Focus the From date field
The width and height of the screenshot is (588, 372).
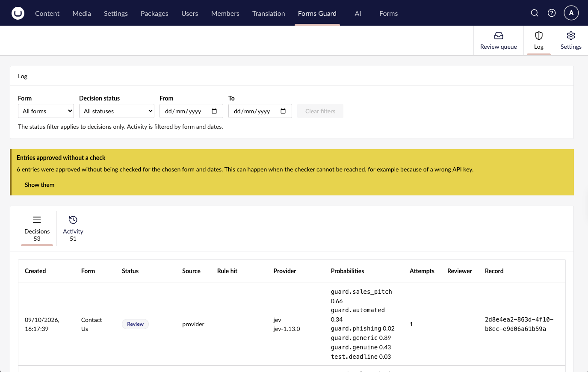click(191, 111)
